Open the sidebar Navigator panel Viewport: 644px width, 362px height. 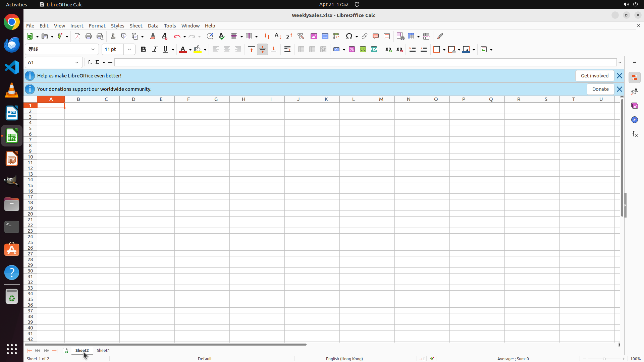click(x=634, y=120)
